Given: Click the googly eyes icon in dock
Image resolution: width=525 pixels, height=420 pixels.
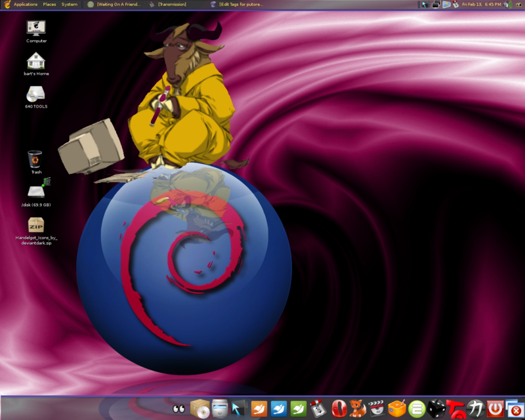Looking at the screenshot, I should 178,409.
